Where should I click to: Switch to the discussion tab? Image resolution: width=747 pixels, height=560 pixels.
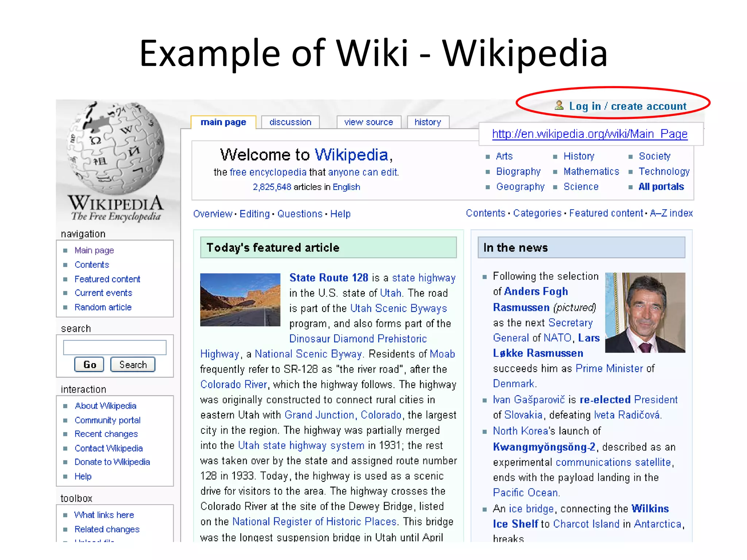(x=290, y=122)
